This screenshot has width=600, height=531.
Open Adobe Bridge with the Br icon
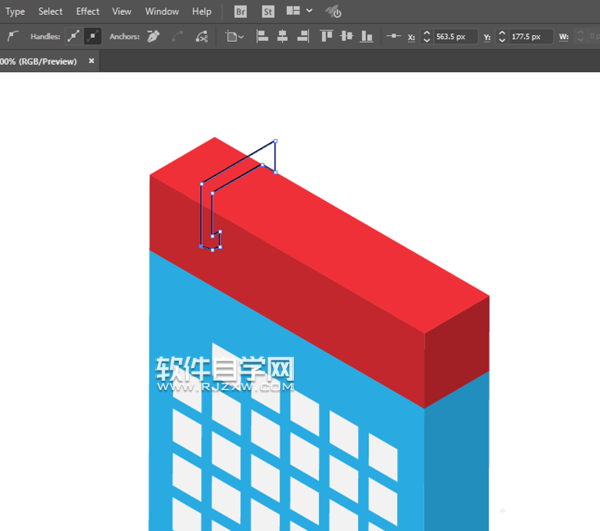(x=241, y=12)
